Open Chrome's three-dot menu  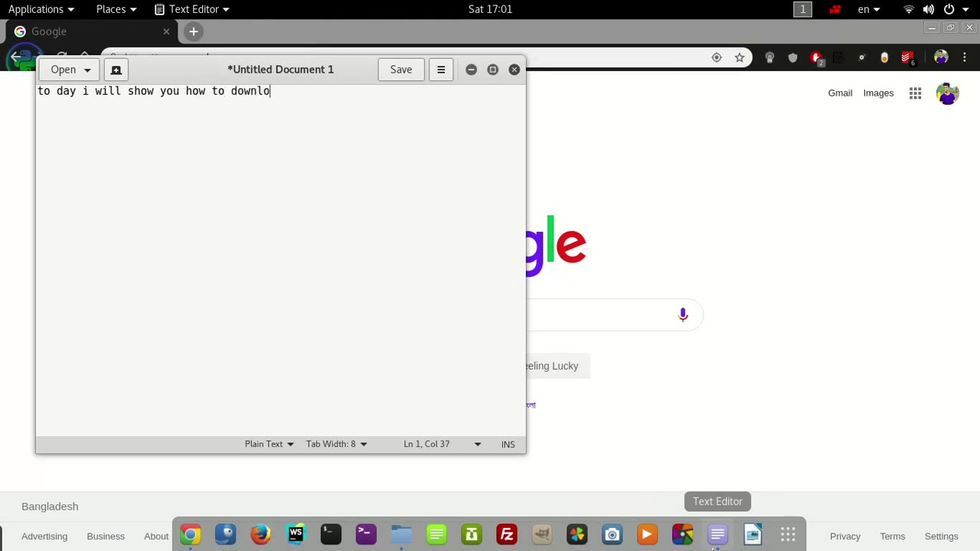tap(965, 57)
